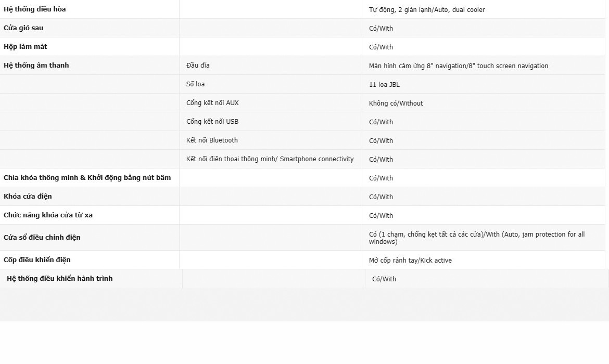
Task: Click the "Hệ thống âm thanh" row label
Action: click(36, 66)
